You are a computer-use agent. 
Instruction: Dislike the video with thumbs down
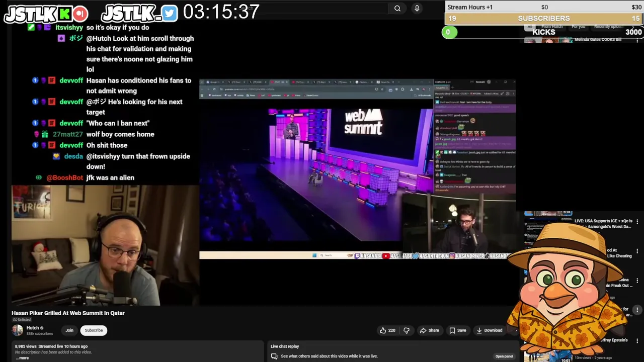(x=407, y=330)
